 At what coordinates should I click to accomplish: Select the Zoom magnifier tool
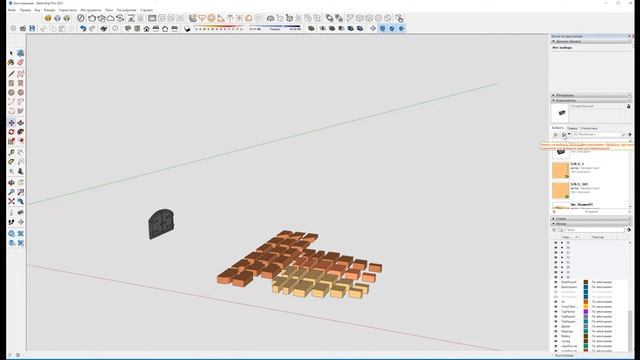coord(11,192)
